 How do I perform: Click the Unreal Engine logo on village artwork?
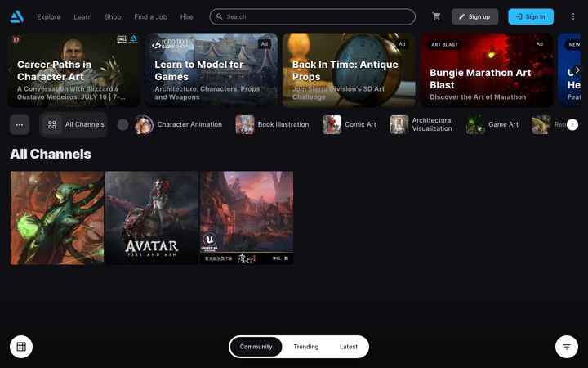click(x=210, y=241)
